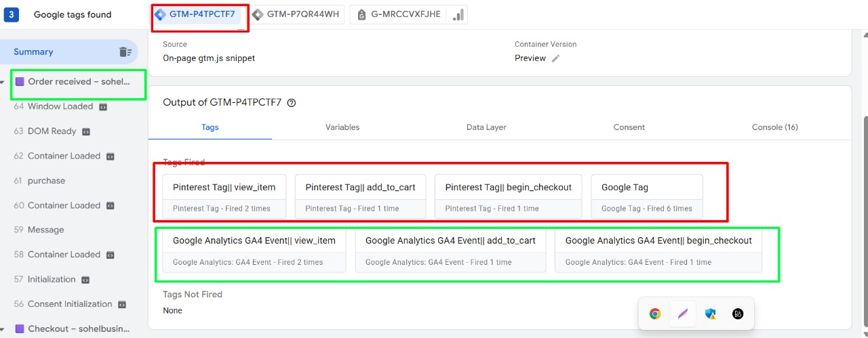Open the Google Tag card
868x338 pixels.
(x=647, y=196)
